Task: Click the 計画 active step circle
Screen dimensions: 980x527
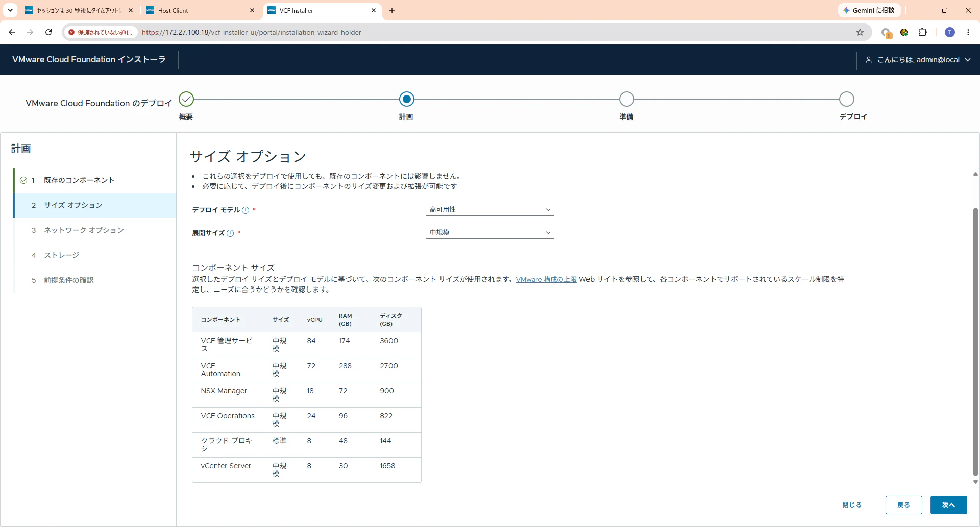Action: (x=406, y=99)
